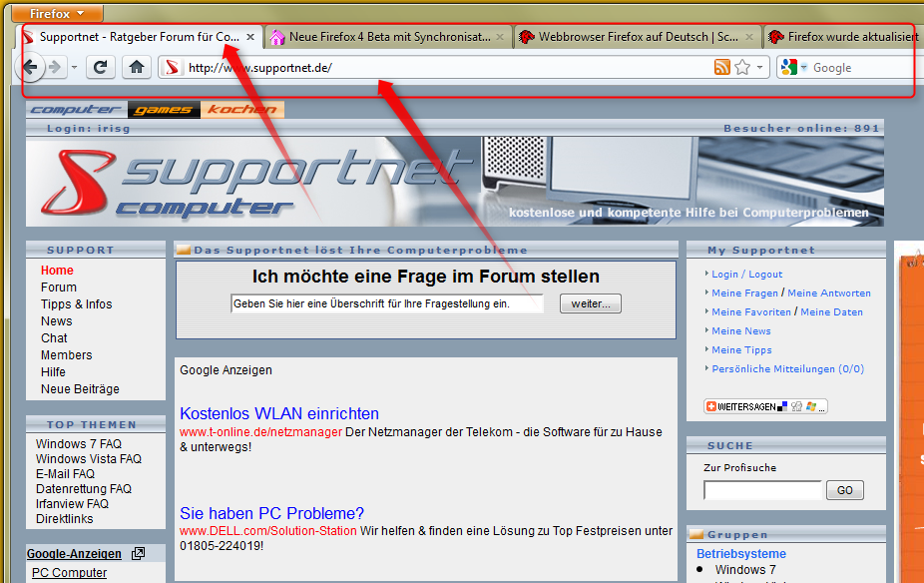This screenshot has width=924, height=583.
Task: Open E-Mail FAQ link
Action: coord(65,474)
